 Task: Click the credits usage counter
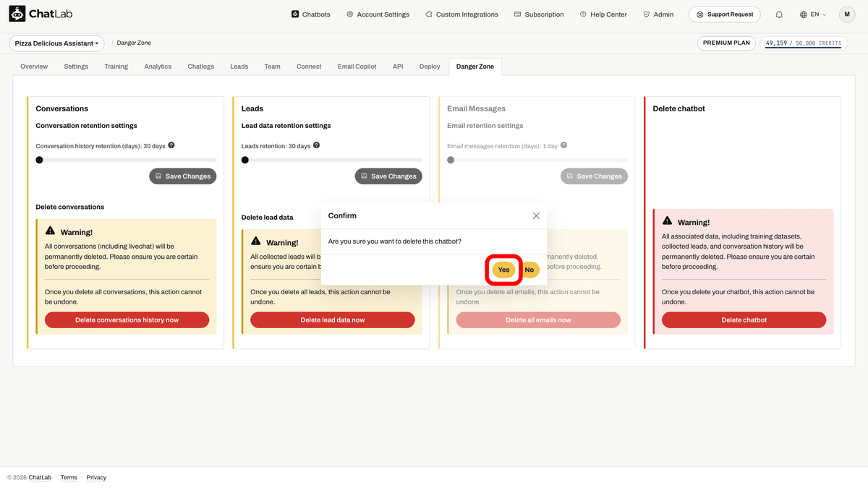click(803, 43)
